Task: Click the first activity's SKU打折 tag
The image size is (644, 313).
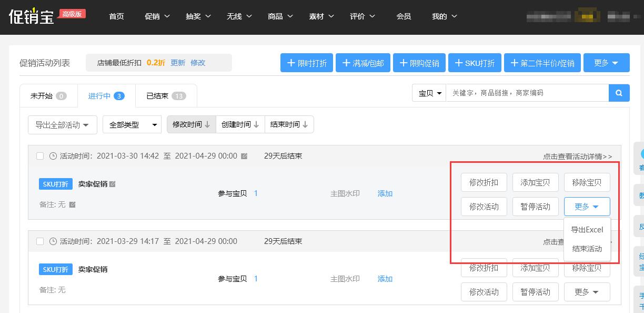Action: (x=56, y=184)
